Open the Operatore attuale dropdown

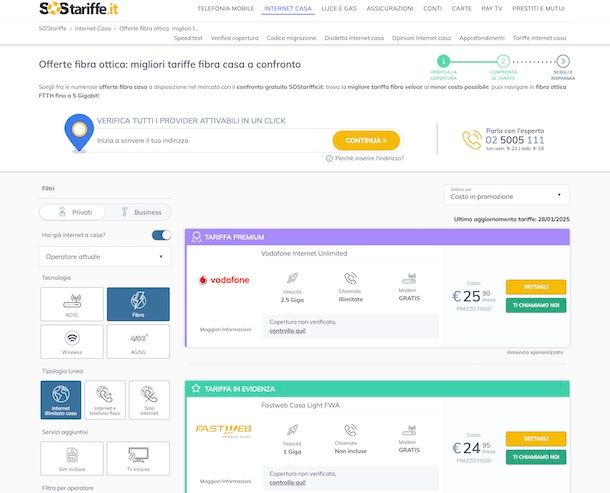(105, 257)
